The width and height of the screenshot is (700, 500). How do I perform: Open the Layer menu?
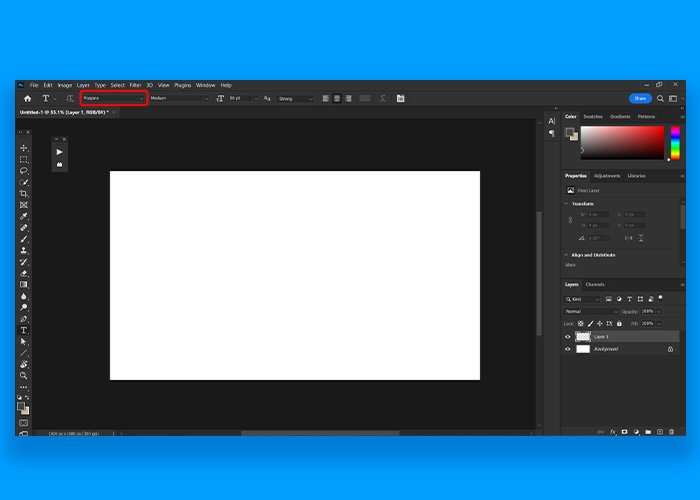(83, 85)
